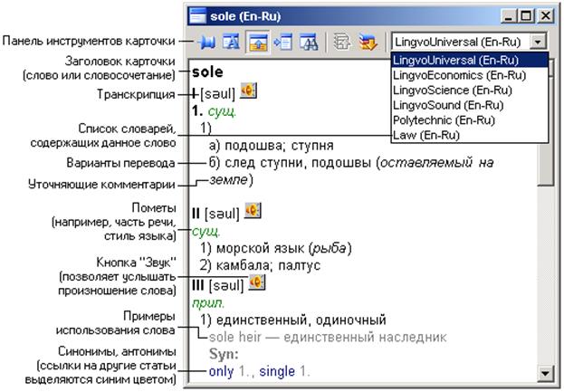Click translation 'подошва; ступня'
The width and height of the screenshot is (564, 392).
point(279,146)
